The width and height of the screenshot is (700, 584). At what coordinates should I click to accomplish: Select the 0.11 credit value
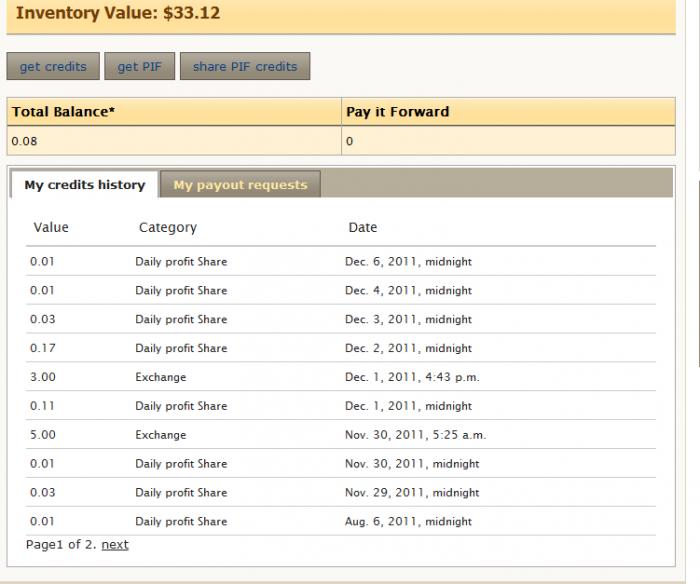click(x=42, y=406)
